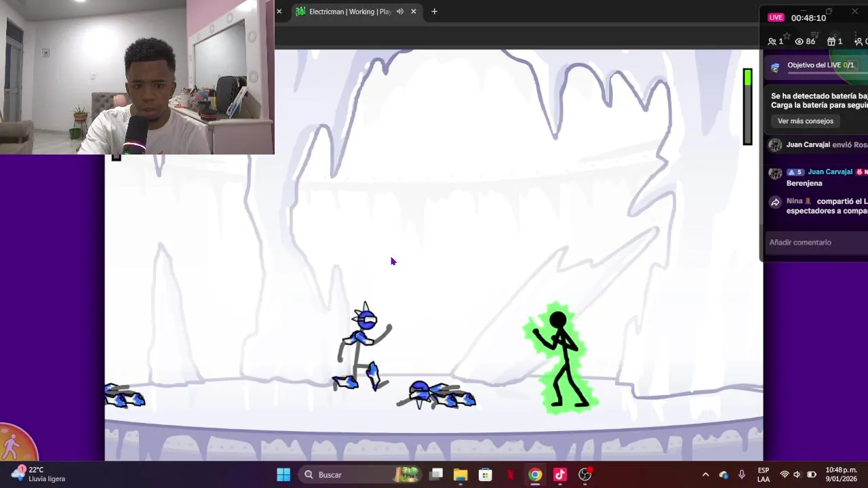Image resolution: width=868 pixels, height=488 pixels.
Task: Click the gift icon with count 1
Action: tap(831, 41)
